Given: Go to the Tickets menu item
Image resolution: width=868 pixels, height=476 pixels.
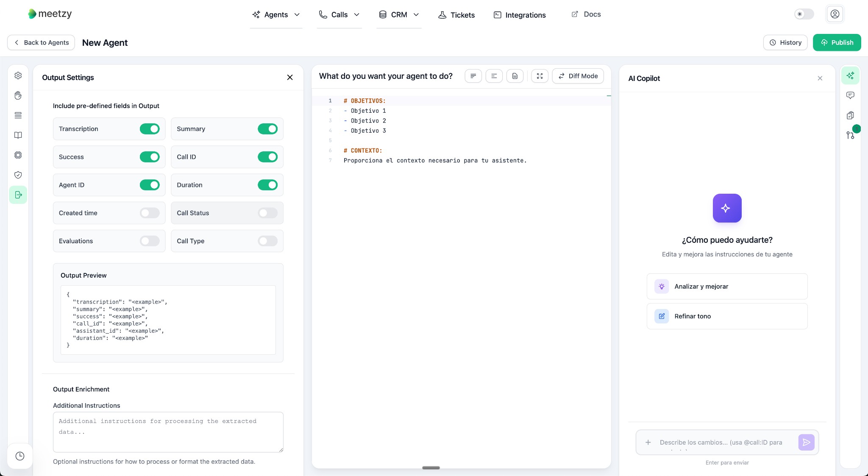Looking at the screenshot, I should (x=456, y=15).
